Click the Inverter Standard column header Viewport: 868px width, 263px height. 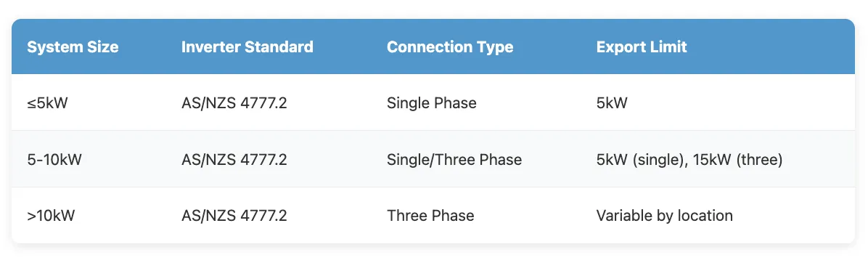(247, 47)
